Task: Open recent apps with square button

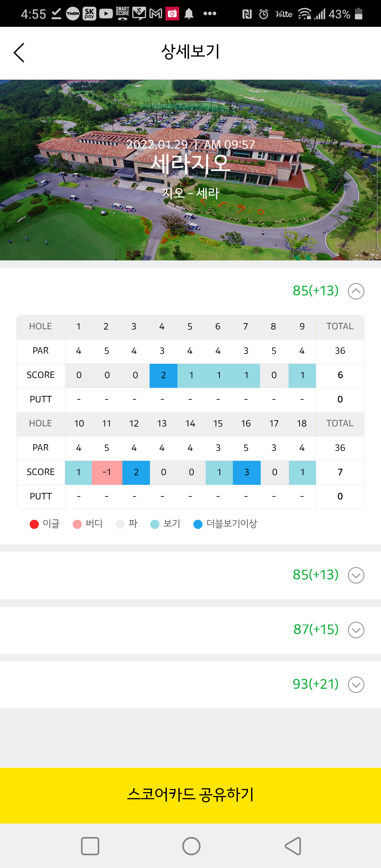Action: click(x=90, y=846)
